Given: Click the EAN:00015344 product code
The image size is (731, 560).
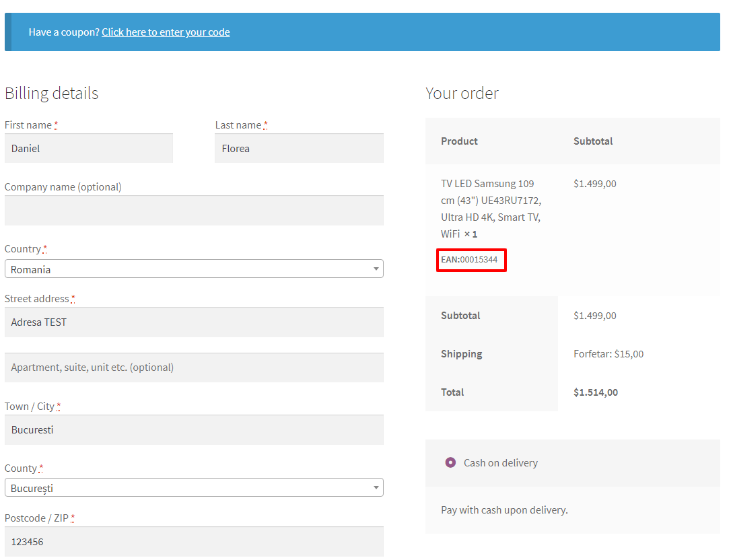Looking at the screenshot, I should click(470, 260).
